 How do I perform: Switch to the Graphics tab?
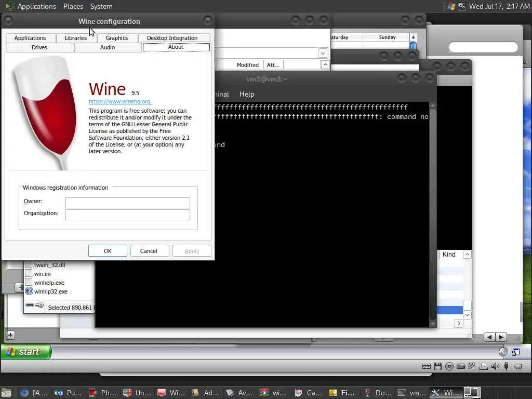point(117,38)
